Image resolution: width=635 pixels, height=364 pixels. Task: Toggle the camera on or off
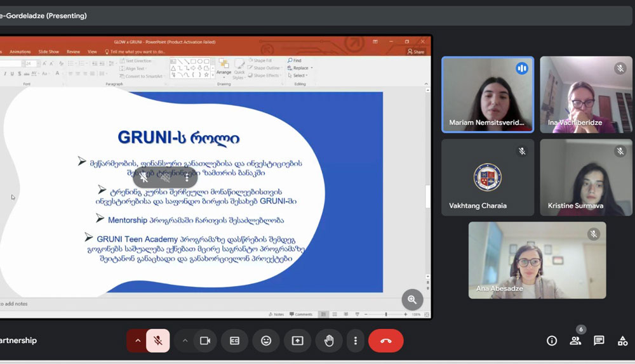204,341
